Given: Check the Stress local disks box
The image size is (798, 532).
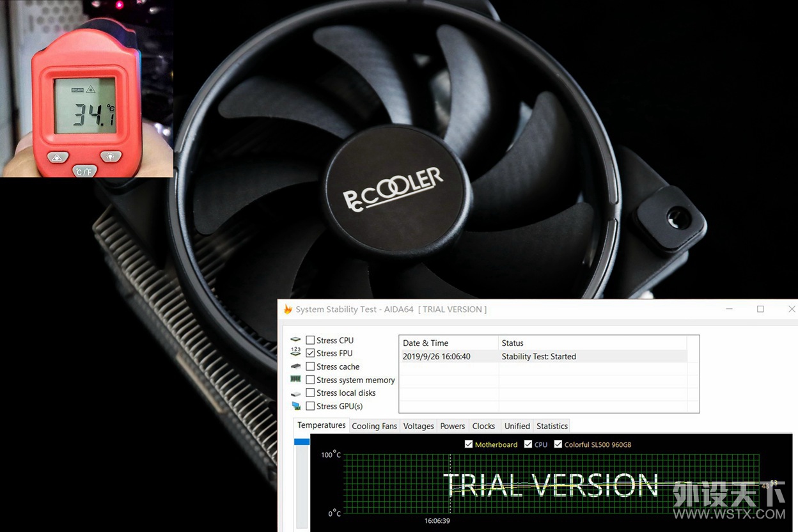Looking at the screenshot, I should coord(310,393).
